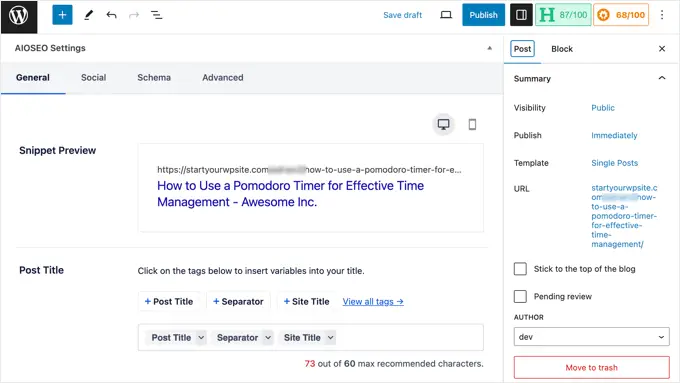Open the Site Title tag dropdown
680x383 pixels.
click(x=330, y=337)
